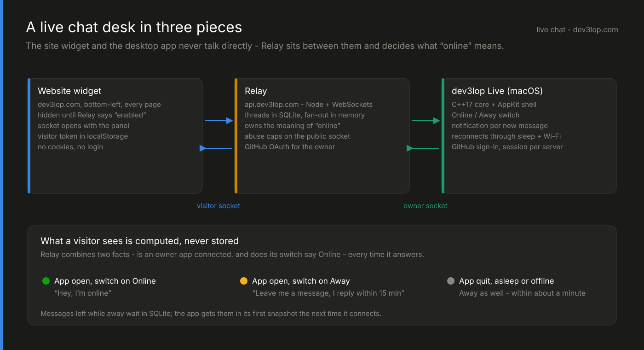644x350 pixels.
Task: Click the green status dot for Online
Action: pyautogui.click(x=46, y=281)
